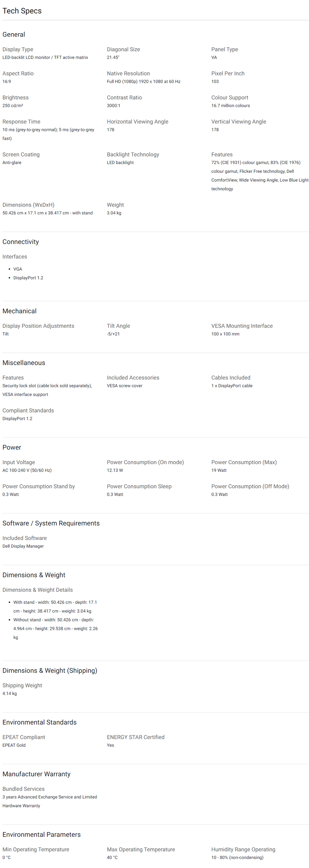309x868 pixels.
Task: Click the Power section heading
Action: click(x=12, y=447)
